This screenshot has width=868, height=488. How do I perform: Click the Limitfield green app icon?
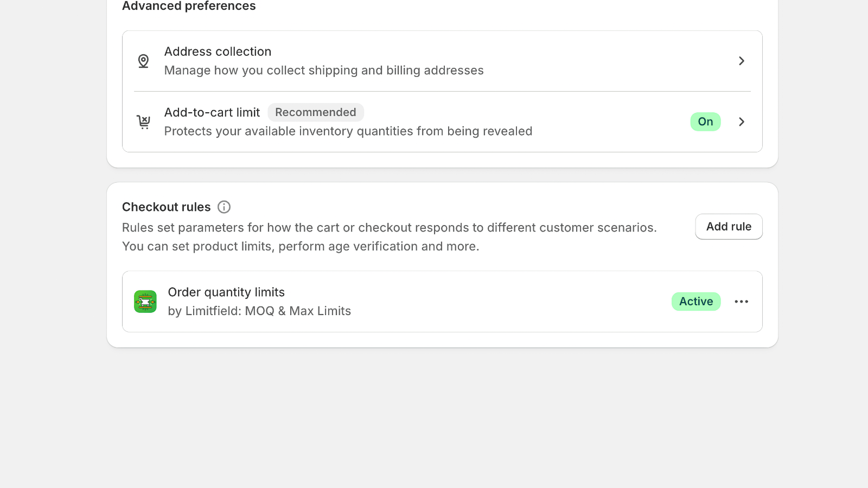coord(145,301)
